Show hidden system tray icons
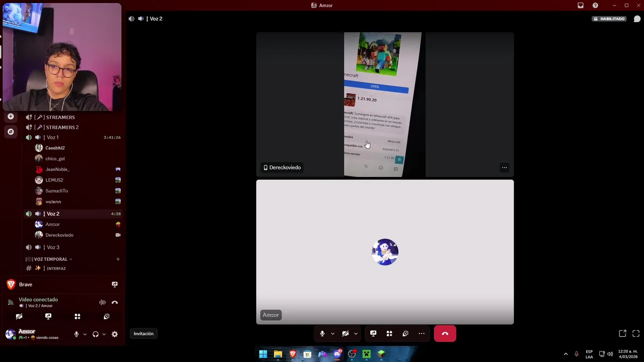 566,354
